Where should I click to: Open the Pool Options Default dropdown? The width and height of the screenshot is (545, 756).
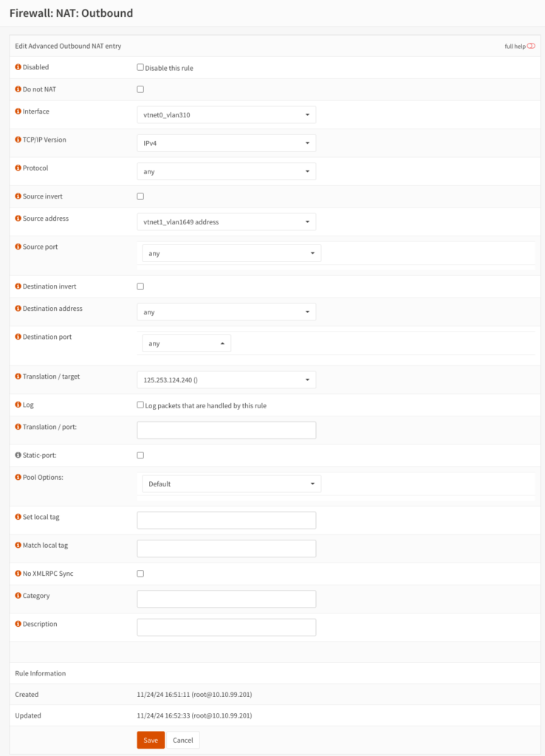tap(231, 484)
